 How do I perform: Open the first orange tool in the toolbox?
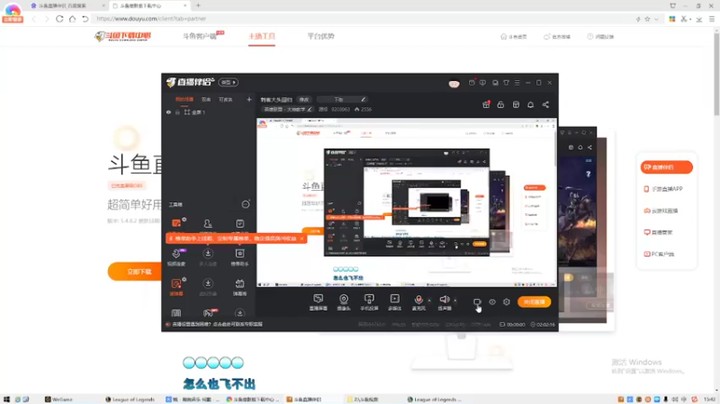tap(177, 223)
